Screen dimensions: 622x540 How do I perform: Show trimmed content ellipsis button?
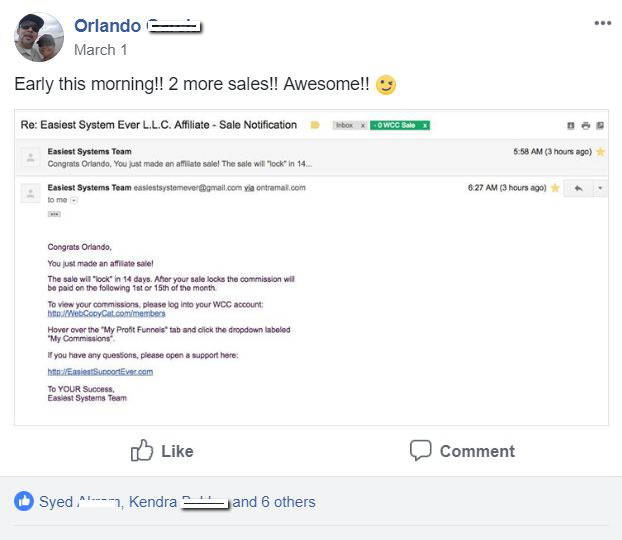(x=54, y=214)
